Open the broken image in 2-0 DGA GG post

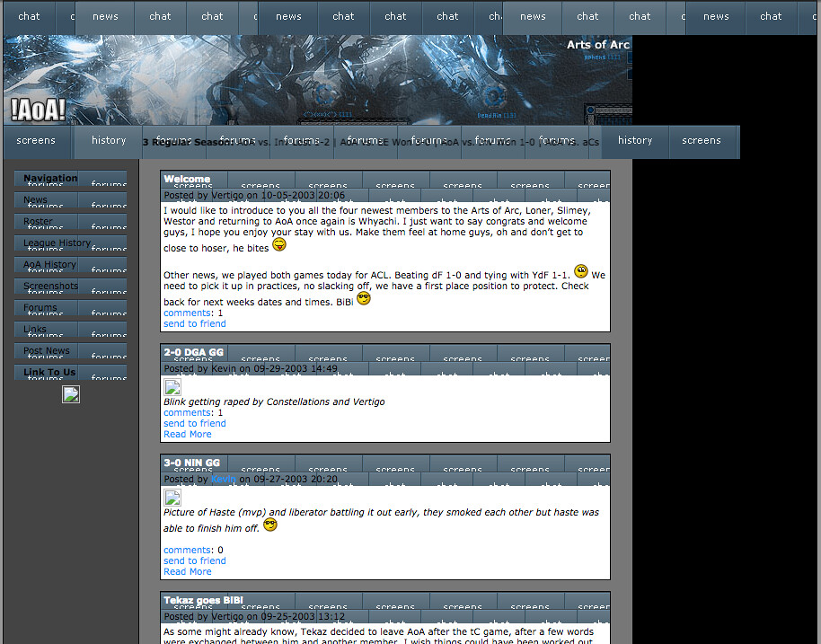(172, 387)
